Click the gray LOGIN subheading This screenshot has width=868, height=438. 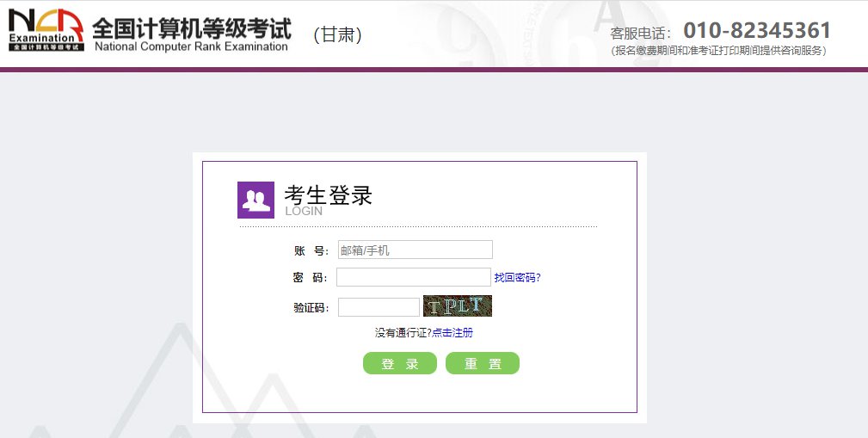click(304, 211)
